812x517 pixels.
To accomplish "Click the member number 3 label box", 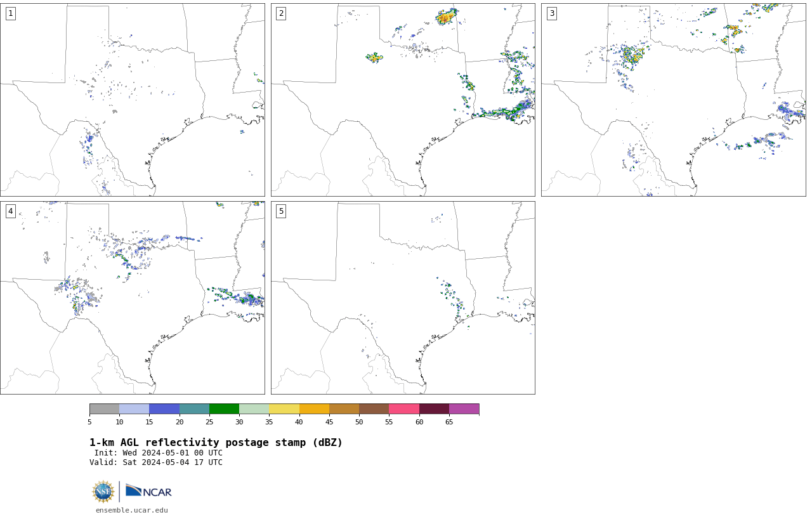I will (552, 13).
